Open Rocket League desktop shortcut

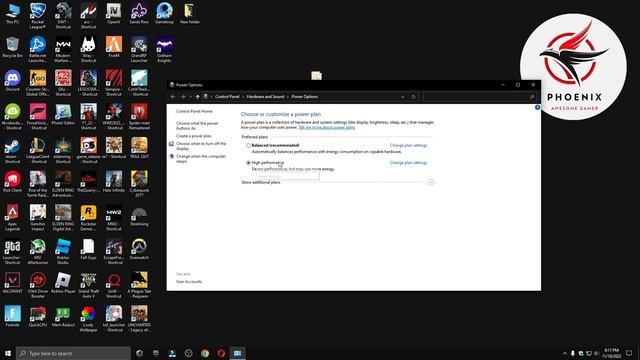coord(38,16)
